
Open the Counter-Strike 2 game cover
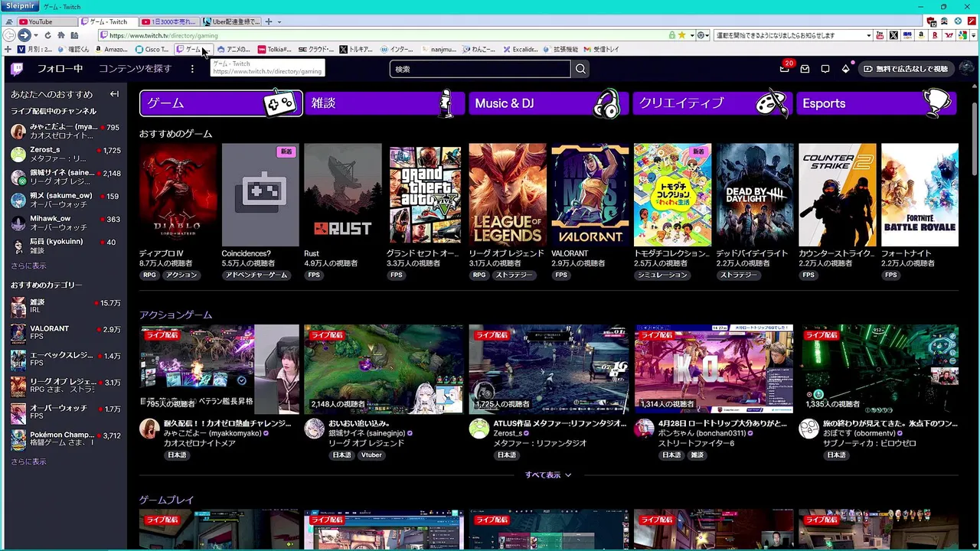coord(837,195)
